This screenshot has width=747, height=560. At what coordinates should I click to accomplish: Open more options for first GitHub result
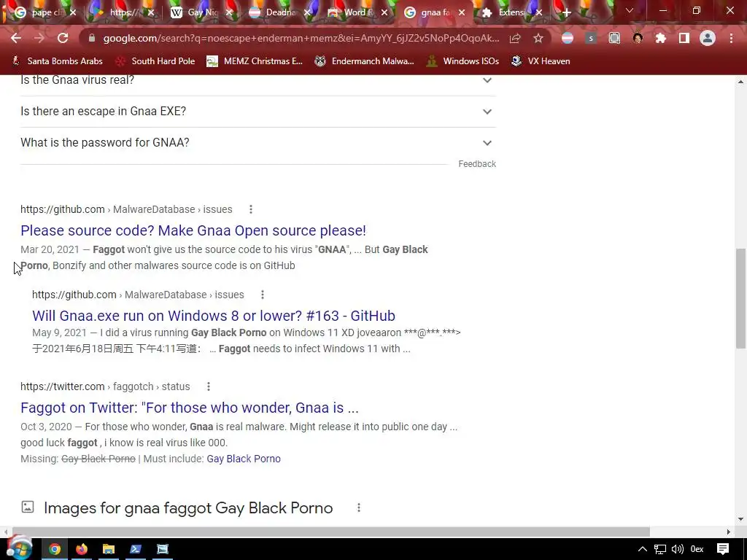251,209
